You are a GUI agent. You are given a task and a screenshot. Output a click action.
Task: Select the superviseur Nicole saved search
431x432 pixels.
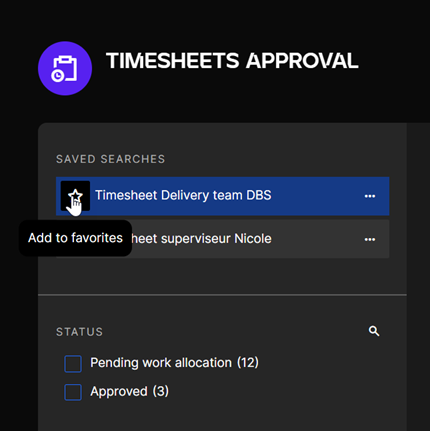222,239
